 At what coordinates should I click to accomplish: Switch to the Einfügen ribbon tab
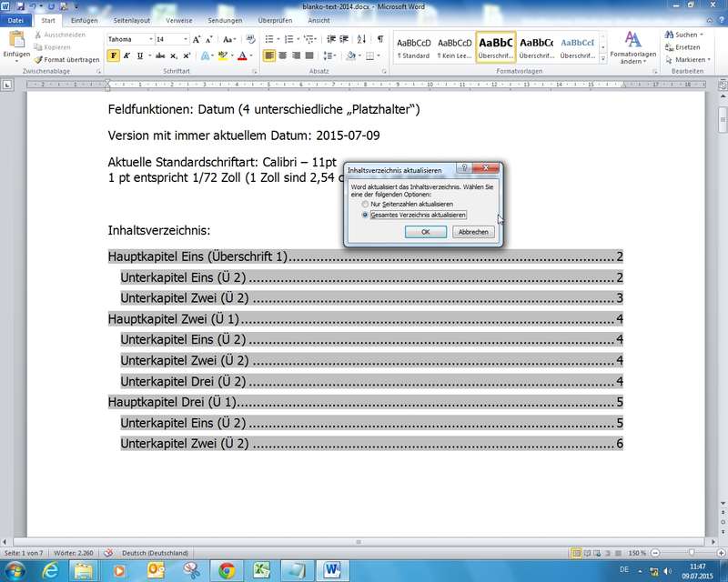[x=85, y=20]
